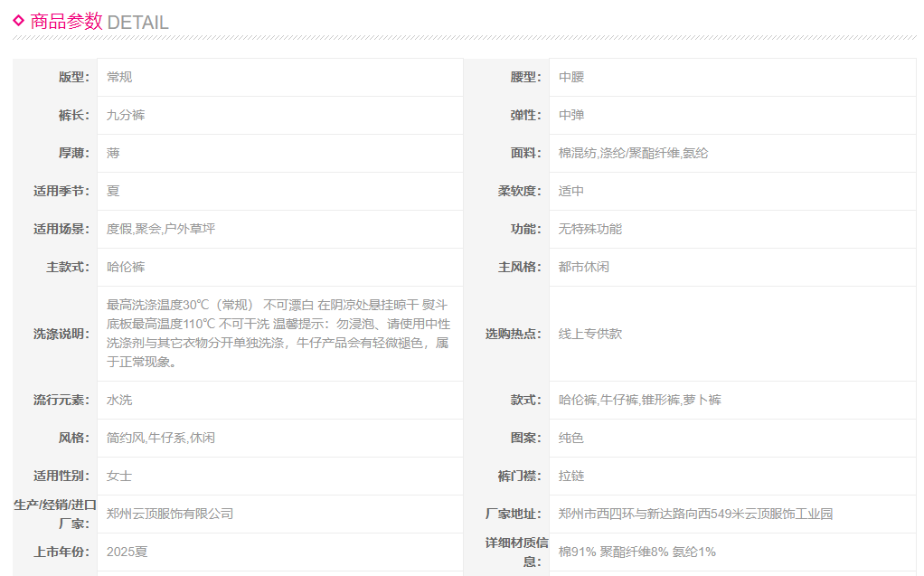The height and width of the screenshot is (576, 924).
Task: Click manufacturer name 郑州云顶服饰有限公司
Action: (x=170, y=514)
